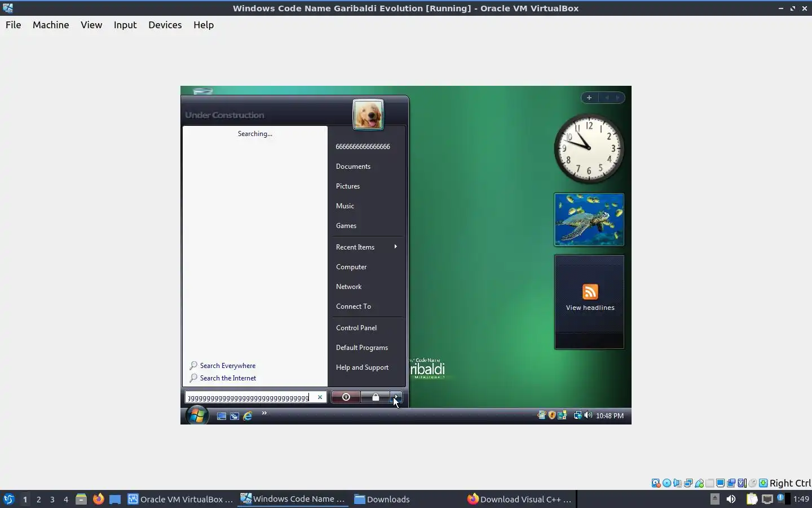Click the VirtualBox network status icon
This screenshot has width=812, height=508.
coord(688,483)
